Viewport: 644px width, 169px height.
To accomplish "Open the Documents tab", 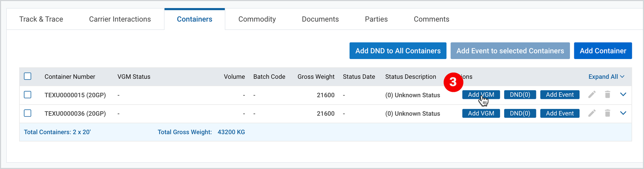I will click(320, 19).
